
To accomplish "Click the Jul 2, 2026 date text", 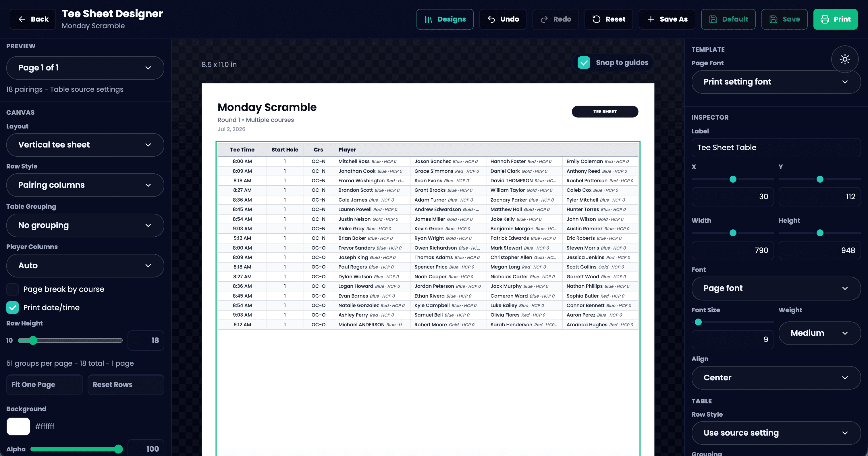I will click(231, 129).
